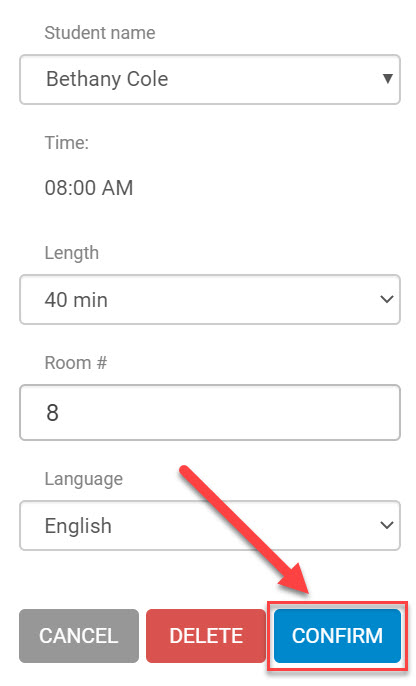This screenshot has height=686, width=416.
Task: Click the blue CONFIRM button
Action: (x=337, y=636)
